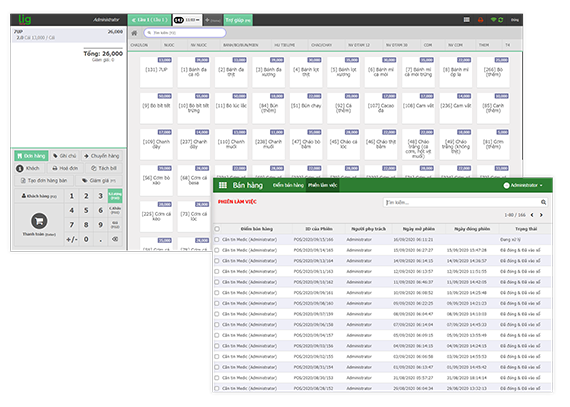Check the select-all checkbox in sessions table header
This screenshot has height=407, width=570.
point(217,229)
